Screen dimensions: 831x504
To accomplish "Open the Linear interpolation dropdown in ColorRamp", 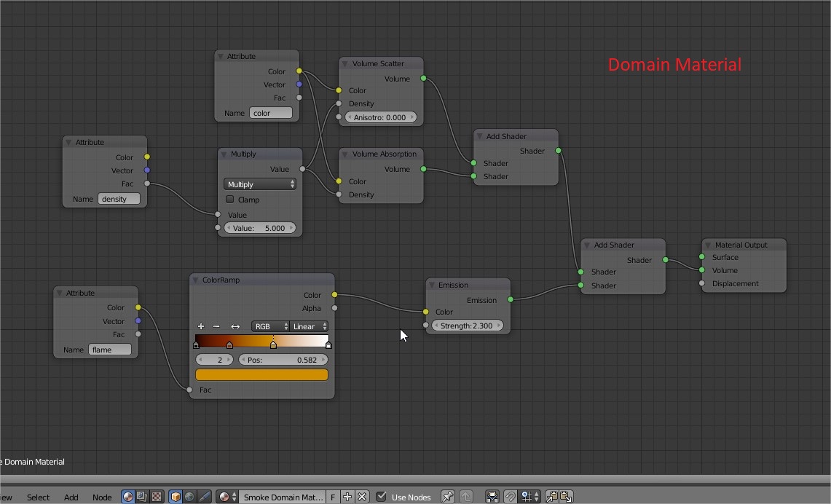I will (x=309, y=326).
